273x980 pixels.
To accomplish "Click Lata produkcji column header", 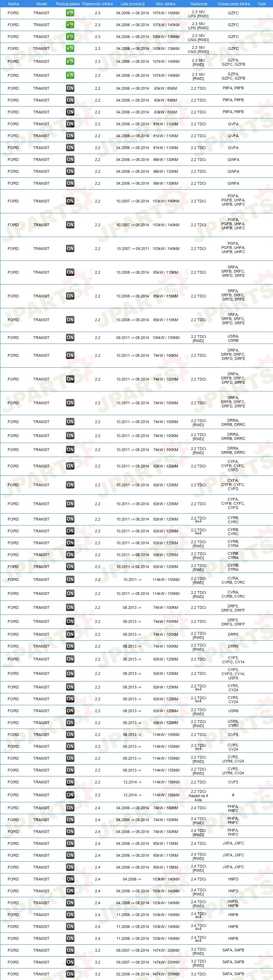I will (133, 4).
